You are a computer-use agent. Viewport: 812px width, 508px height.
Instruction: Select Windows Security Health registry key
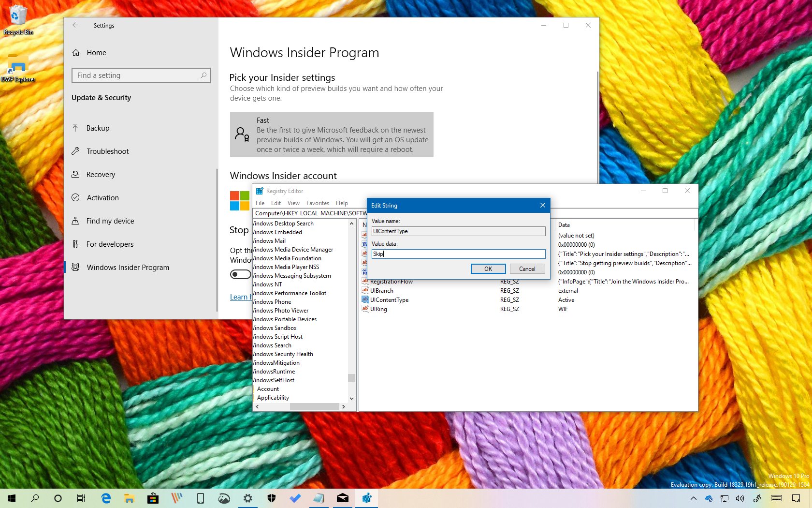pyautogui.click(x=283, y=354)
